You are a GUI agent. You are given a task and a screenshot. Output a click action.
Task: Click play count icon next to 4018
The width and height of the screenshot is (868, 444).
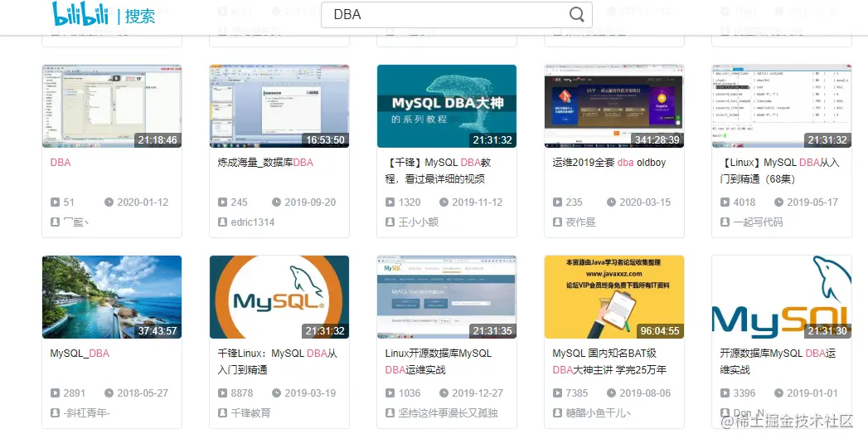click(x=725, y=202)
